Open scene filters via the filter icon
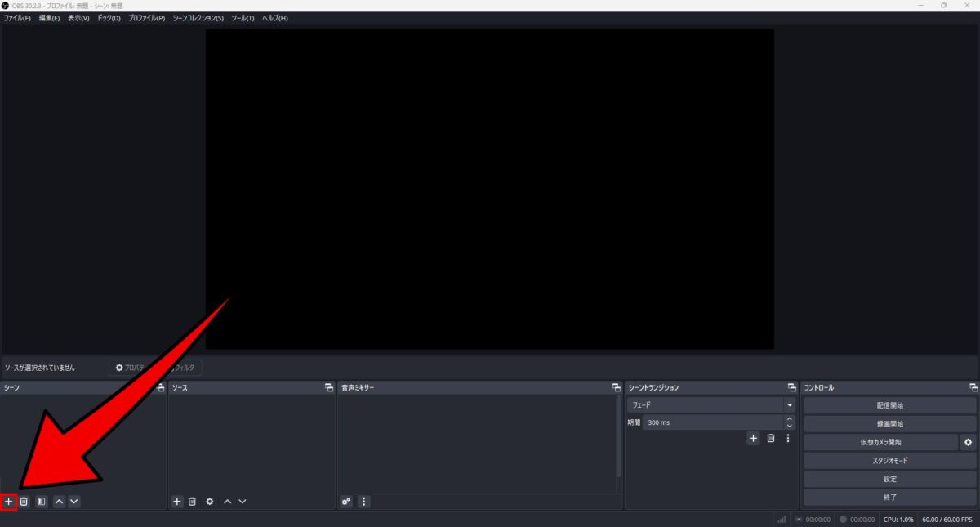This screenshot has height=527, width=980. pos(40,501)
